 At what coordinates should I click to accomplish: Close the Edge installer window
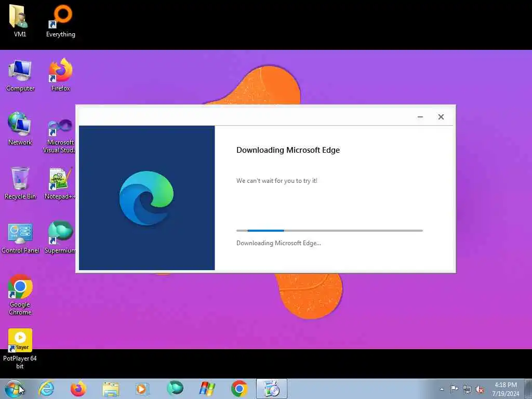click(x=441, y=117)
